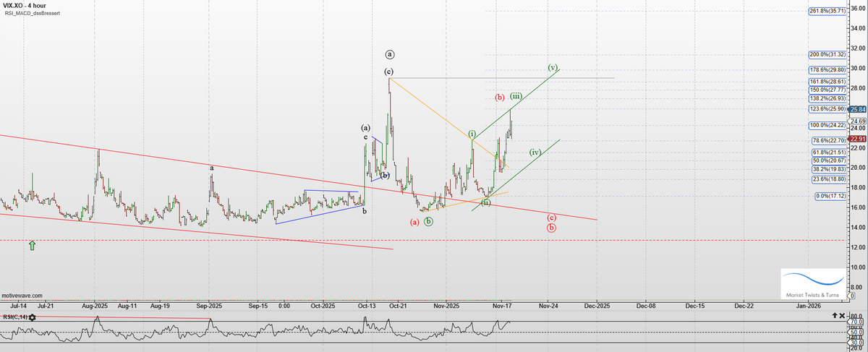Select the green (i) wave label
Screen dimensions: 868x352
tap(472, 134)
